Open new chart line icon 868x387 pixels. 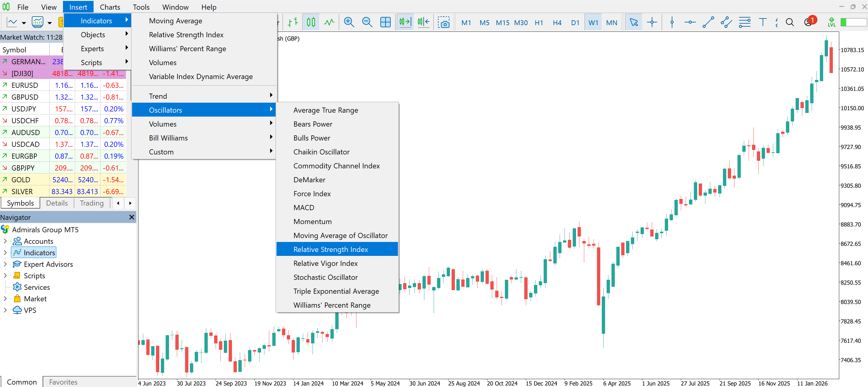[x=12, y=23]
